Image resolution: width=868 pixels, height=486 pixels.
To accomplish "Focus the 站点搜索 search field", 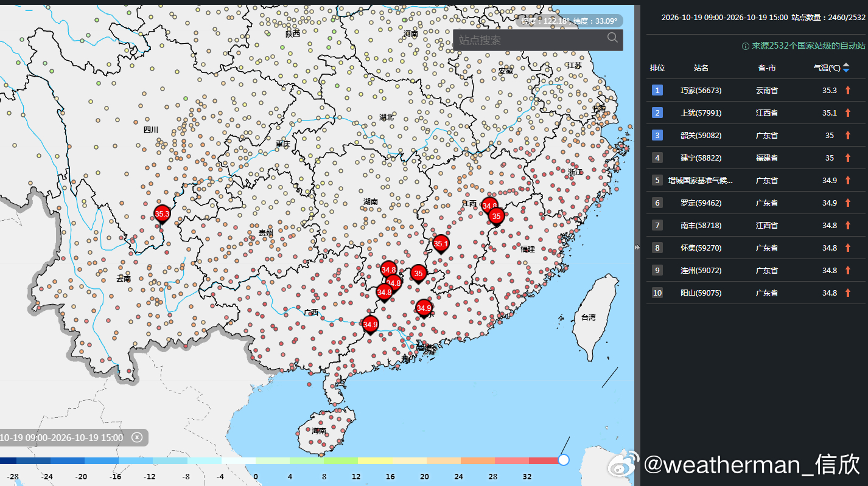I will [x=538, y=40].
